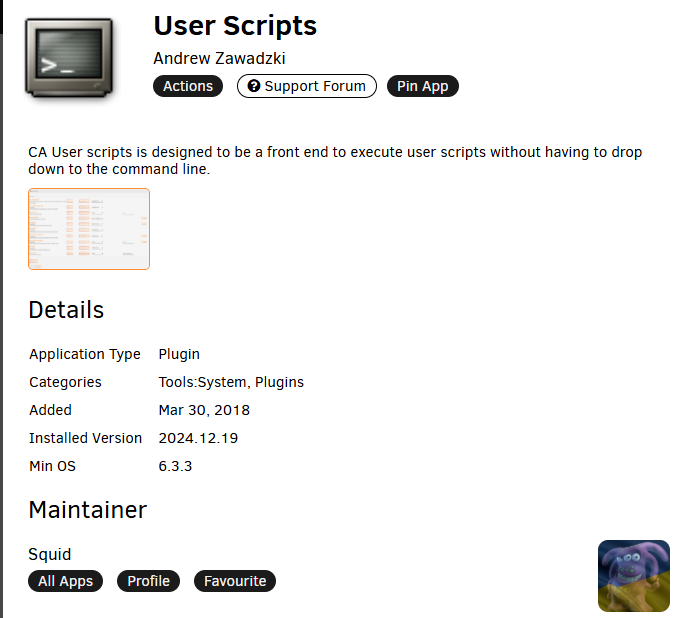Click the User Scripts terminal monitor icon
693x618 pixels.
69,57
